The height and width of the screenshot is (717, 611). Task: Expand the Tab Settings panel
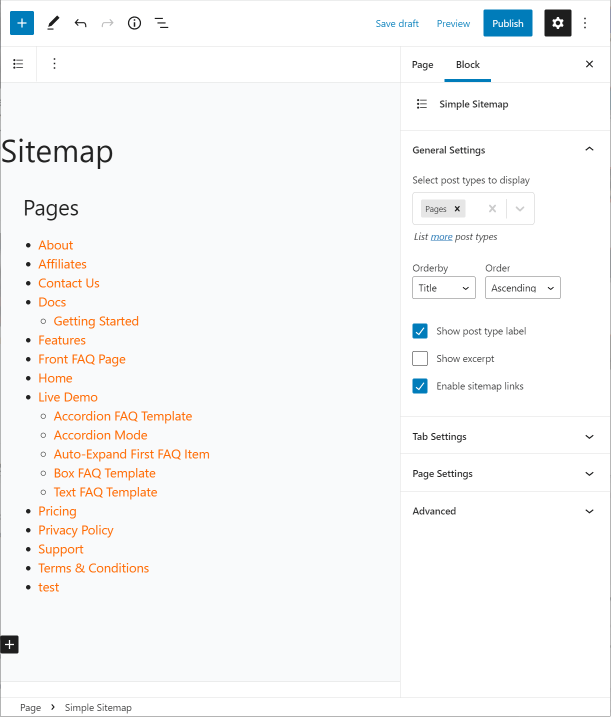point(505,437)
